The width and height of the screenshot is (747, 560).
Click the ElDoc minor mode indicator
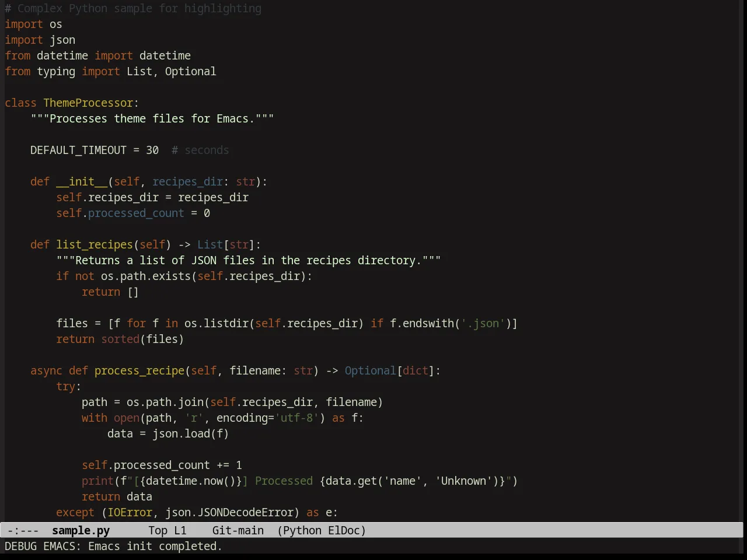click(344, 530)
